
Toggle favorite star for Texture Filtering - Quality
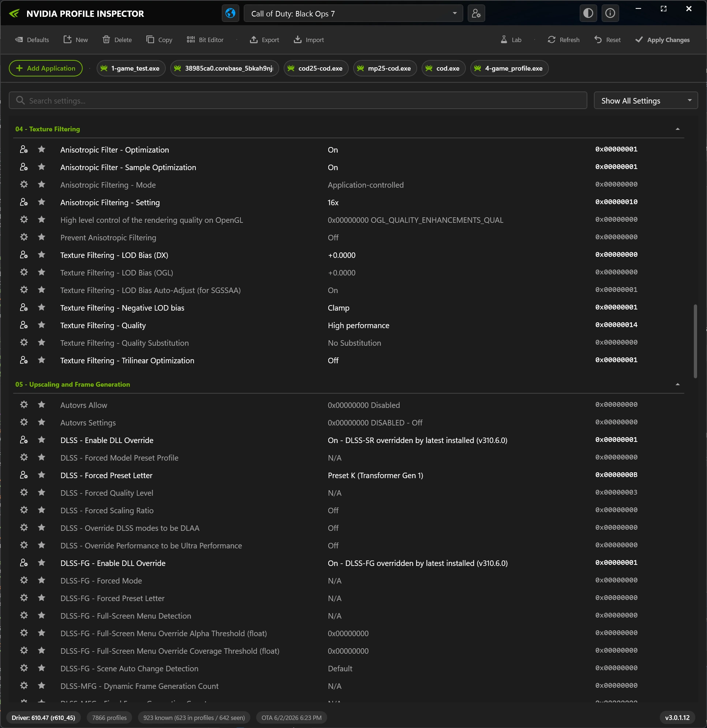point(42,325)
